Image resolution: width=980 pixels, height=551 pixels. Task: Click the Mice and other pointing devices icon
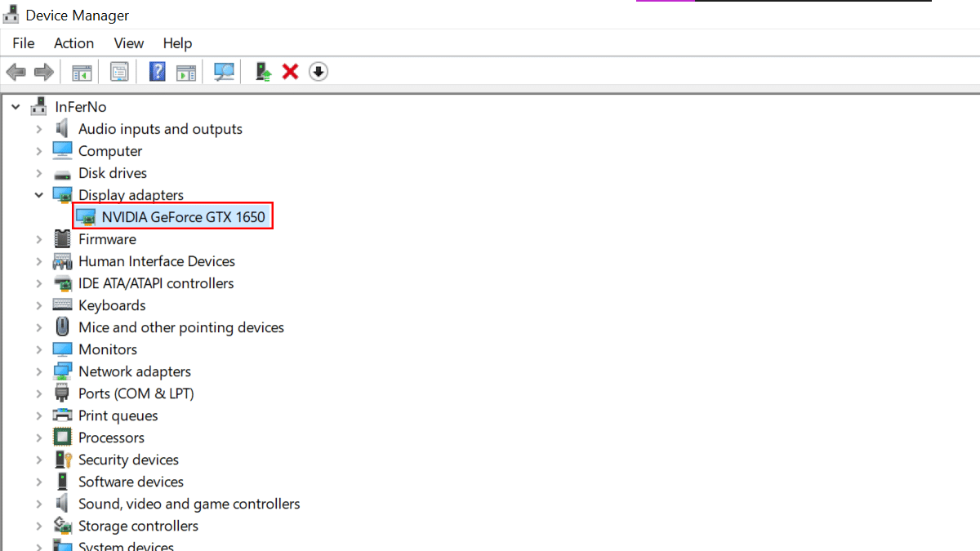coord(62,327)
